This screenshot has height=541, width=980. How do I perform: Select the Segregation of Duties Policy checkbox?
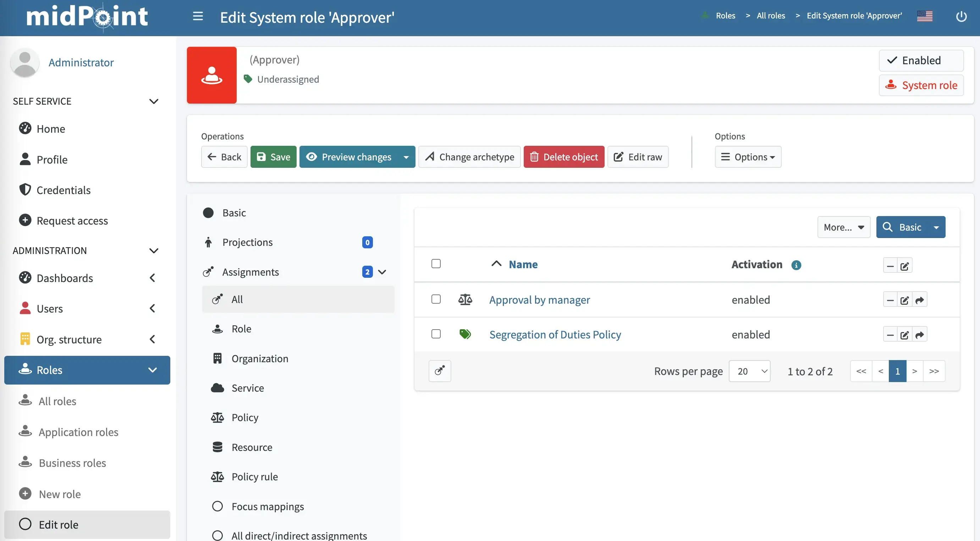[x=436, y=334]
